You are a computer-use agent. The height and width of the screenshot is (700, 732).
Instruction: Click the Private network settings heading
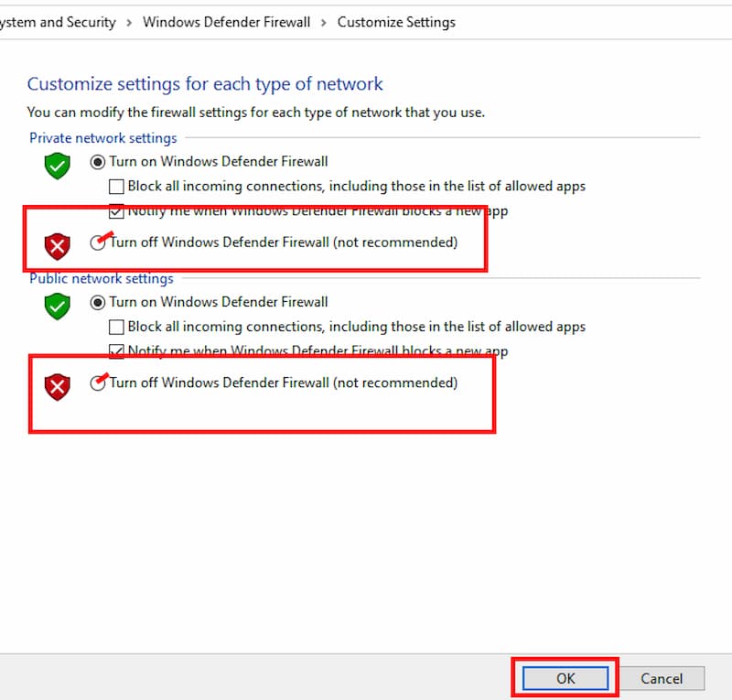(x=103, y=138)
